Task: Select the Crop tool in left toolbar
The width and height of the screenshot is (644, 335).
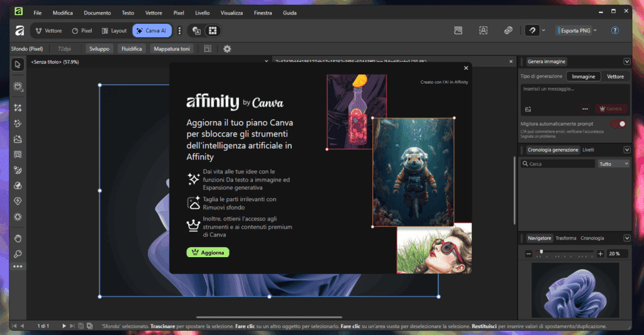Action: point(18,107)
